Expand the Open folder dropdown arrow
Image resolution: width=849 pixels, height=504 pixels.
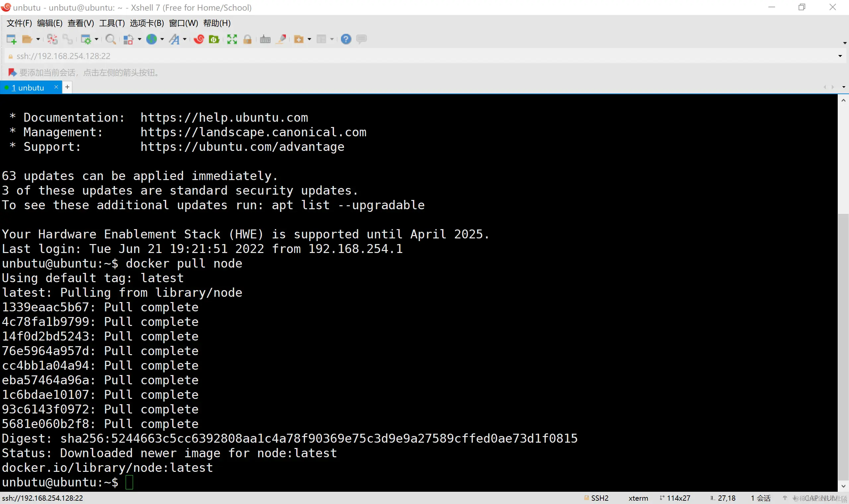[38, 39]
